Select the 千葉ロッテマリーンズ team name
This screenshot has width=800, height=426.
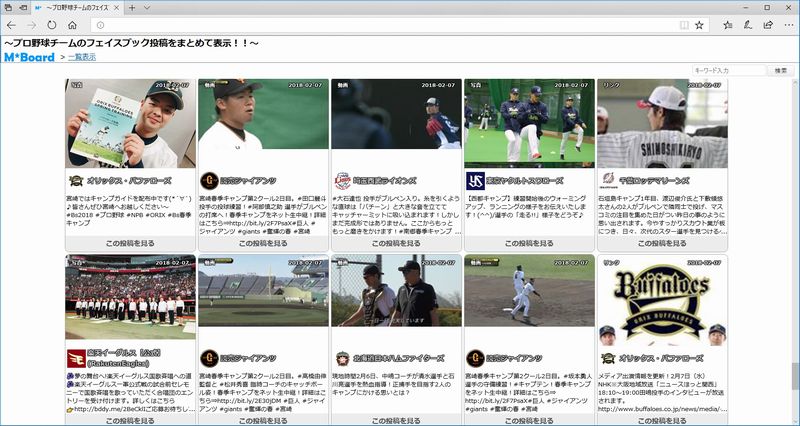coord(654,181)
